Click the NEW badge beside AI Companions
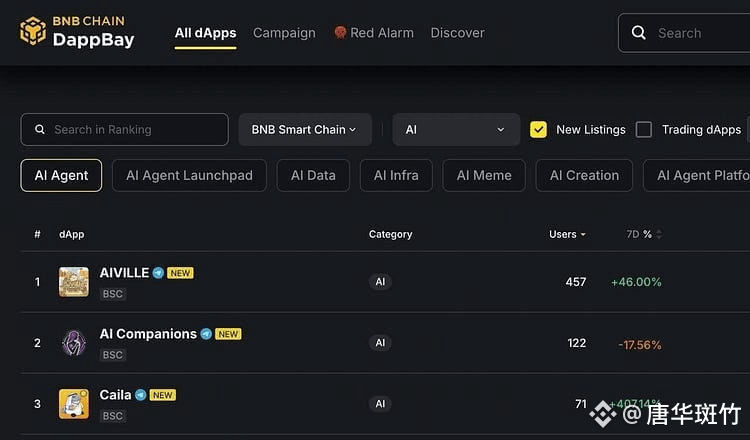The image size is (750, 440). click(228, 334)
